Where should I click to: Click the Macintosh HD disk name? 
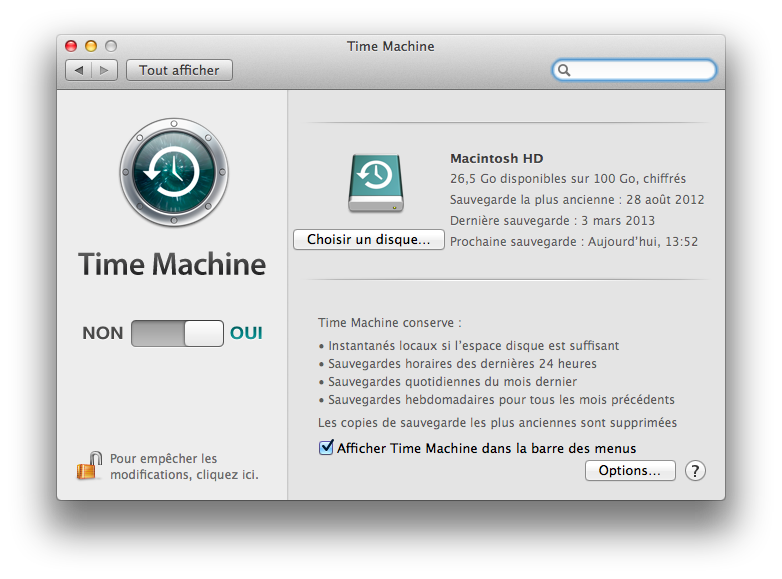pyautogui.click(x=497, y=159)
